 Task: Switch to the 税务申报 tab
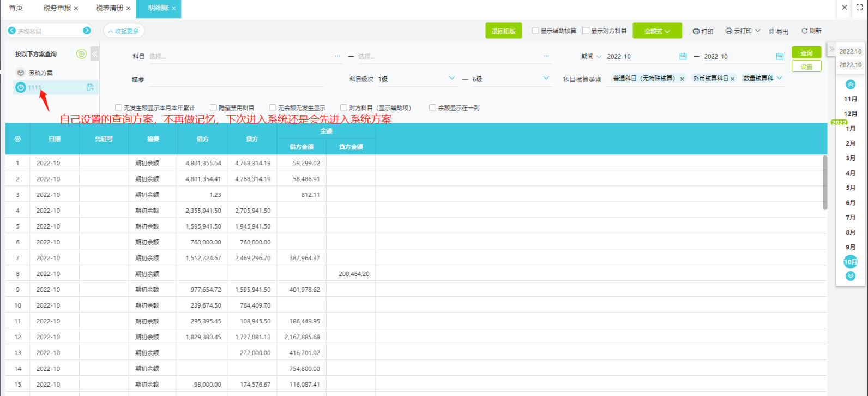point(57,8)
